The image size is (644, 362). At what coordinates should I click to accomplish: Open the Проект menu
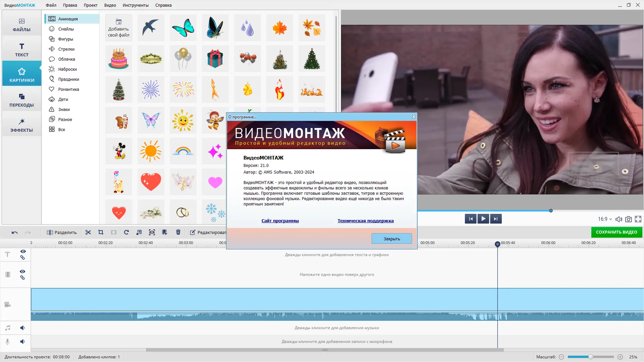[x=90, y=5]
